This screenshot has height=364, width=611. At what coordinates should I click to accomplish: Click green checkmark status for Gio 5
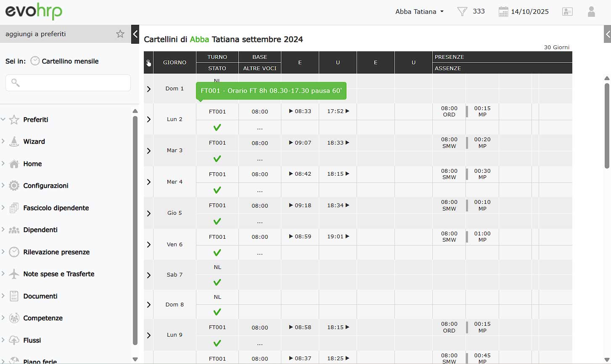click(217, 221)
